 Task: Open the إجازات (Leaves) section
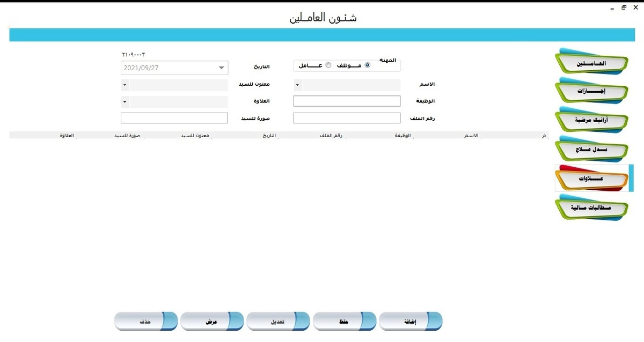pyautogui.click(x=590, y=91)
